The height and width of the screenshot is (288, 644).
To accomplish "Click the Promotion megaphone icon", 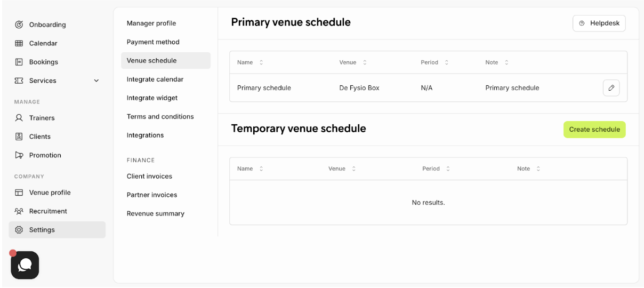I will click(19, 155).
